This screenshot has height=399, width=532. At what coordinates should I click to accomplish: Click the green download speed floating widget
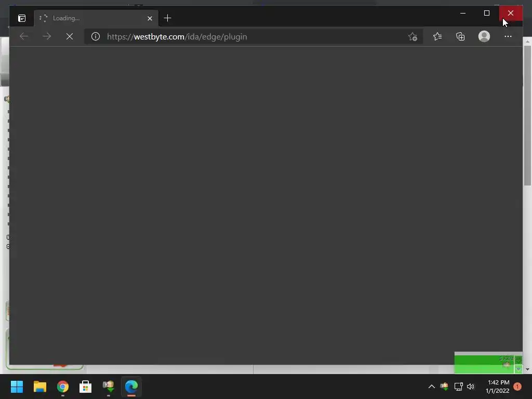pos(488,364)
